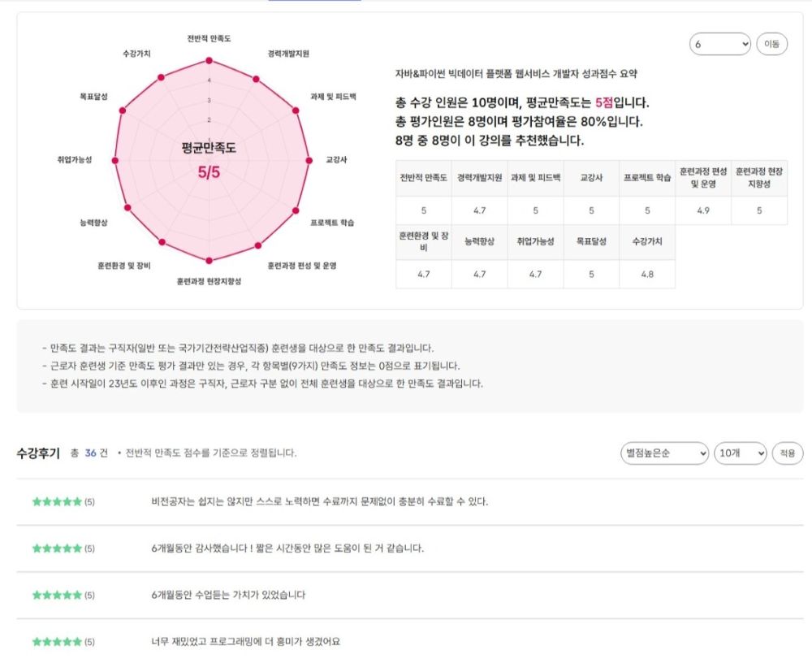
Task: Select the 경력개발지원 table header cell
Action: coord(479,178)
